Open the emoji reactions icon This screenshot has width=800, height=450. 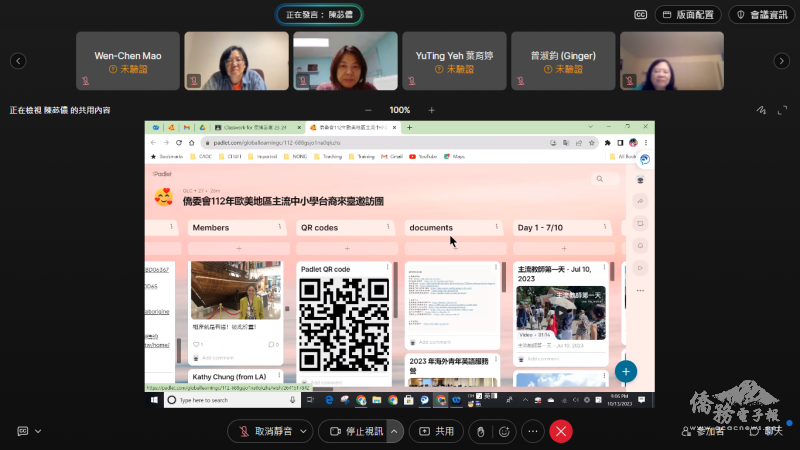(x=504, y=432)
